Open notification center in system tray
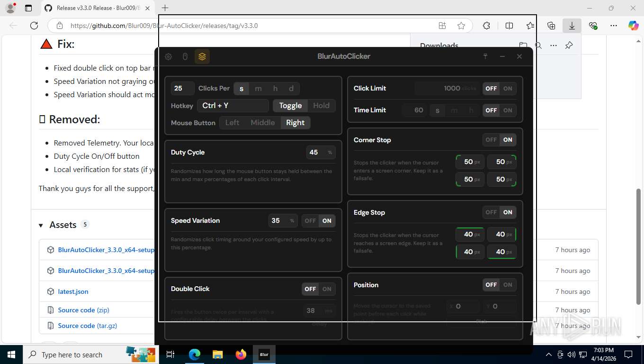This screenshot has width=644, height=364. point(628,355)
